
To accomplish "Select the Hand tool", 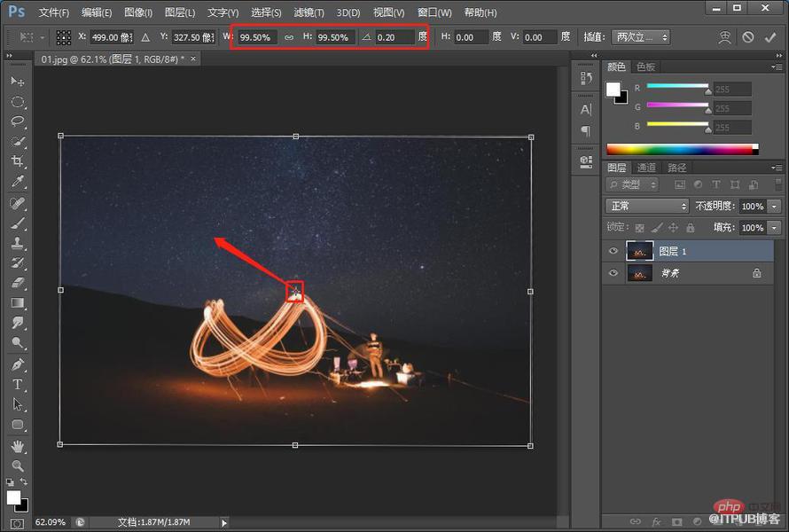I will coord(18,446).
